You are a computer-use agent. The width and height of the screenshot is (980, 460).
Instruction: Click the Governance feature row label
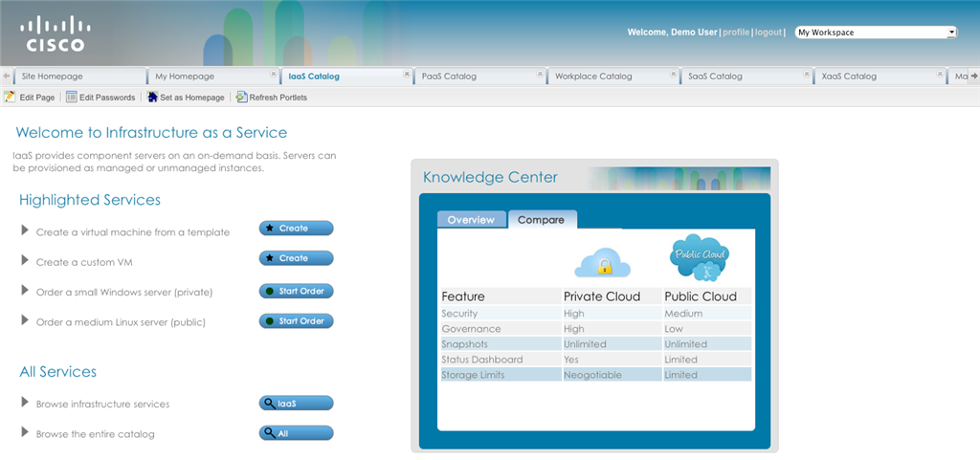(x=471, y=329)
